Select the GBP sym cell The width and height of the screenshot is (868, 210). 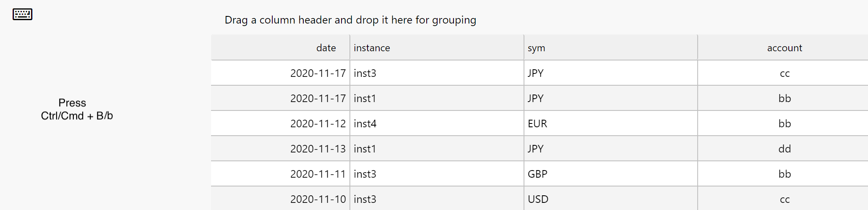click(537, 174)
